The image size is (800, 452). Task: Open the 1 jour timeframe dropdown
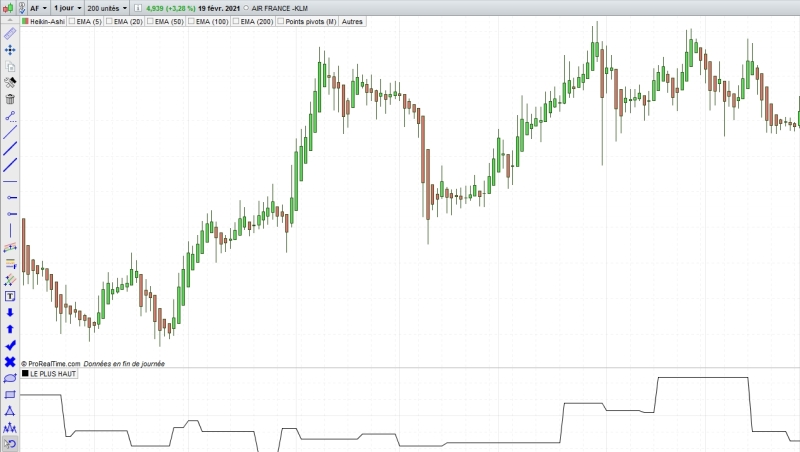(68, 8)
